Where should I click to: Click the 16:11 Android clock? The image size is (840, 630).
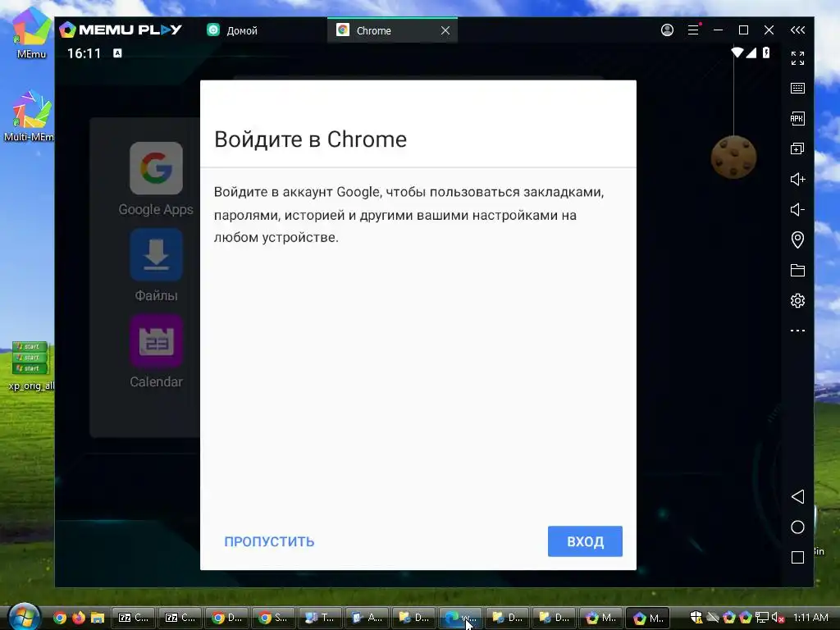point(84,53)
